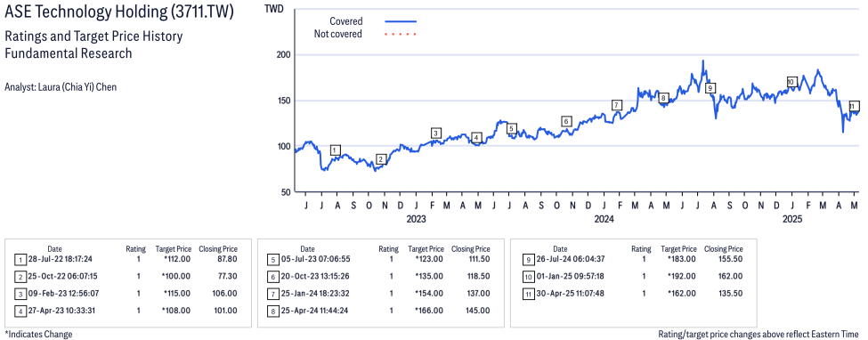This screenshot has width=868, height=340.
Task: Select the date 25-Apr-24 11:44:24
Action: [x=314, y=311]
